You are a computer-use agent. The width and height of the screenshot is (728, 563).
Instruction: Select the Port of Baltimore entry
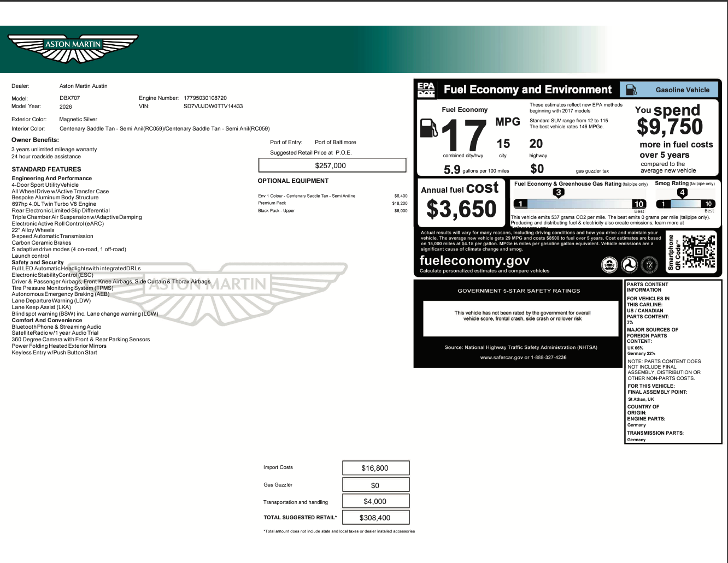(336, 142)
